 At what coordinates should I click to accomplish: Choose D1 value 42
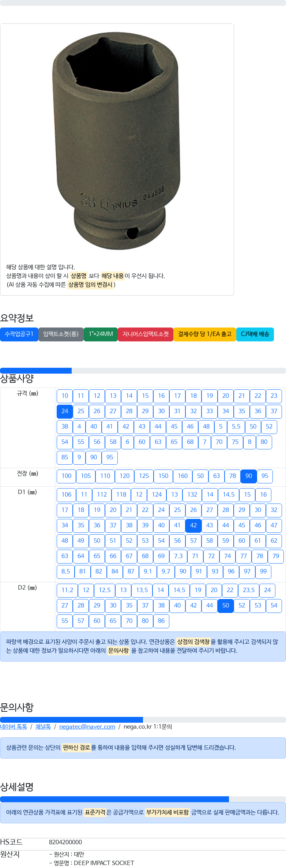coord(193,525)
